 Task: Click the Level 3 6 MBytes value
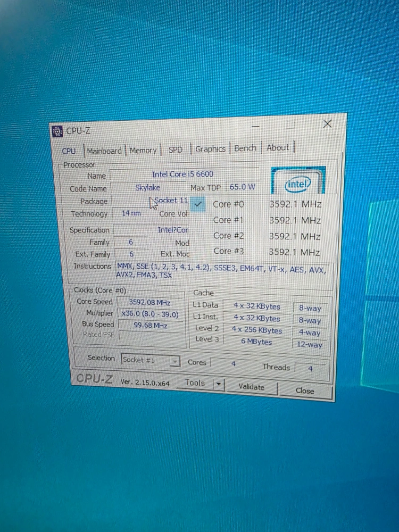click(x=256, y=342)
